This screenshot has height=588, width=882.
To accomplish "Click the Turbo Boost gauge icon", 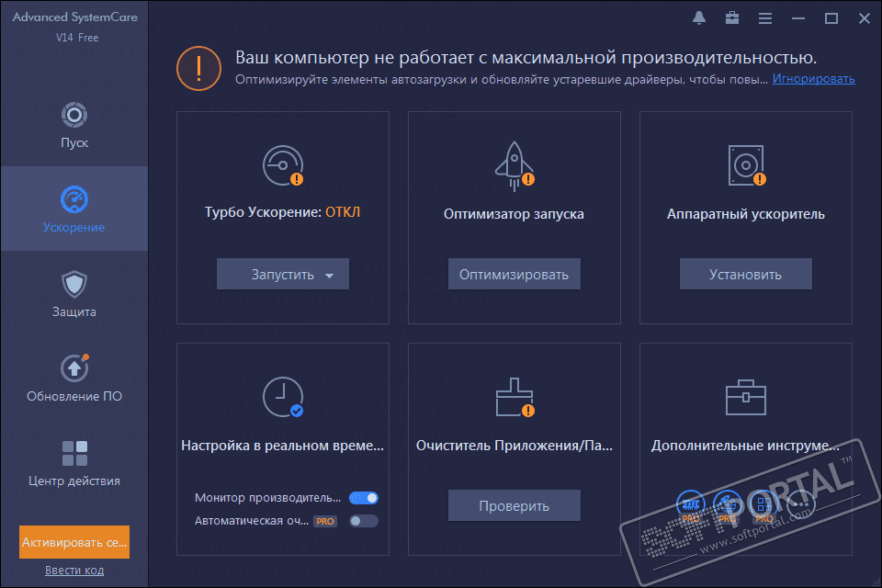I will [283, 165].
